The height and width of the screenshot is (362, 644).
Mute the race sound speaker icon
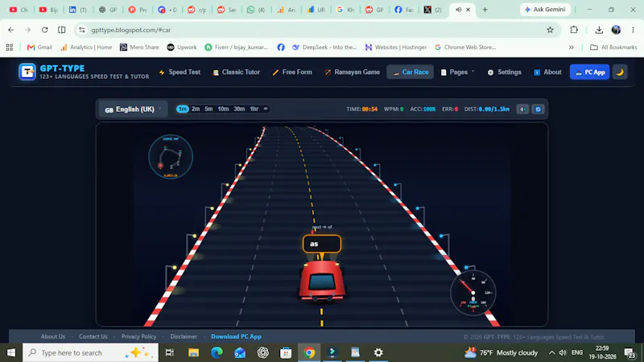pos(522,109)
